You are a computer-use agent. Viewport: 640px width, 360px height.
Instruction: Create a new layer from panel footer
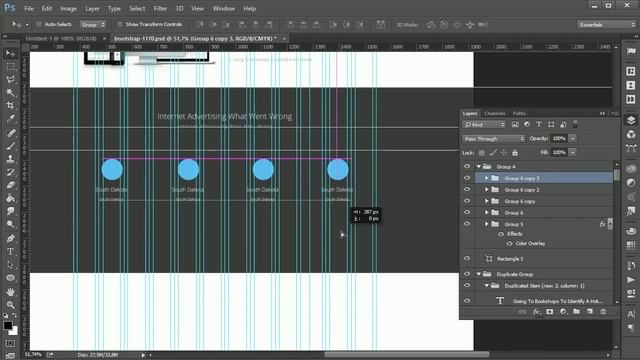(590, 312)
